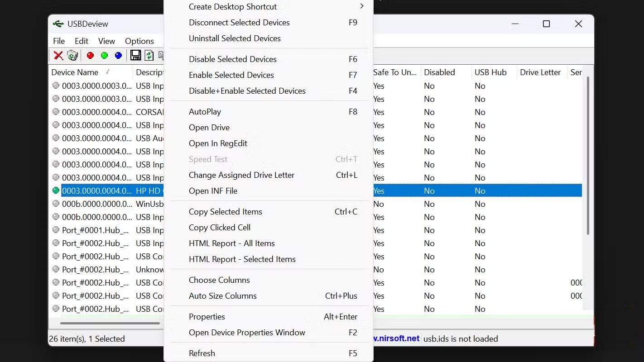Choose Disable+Enable Selected Devices
The image size is (644, 362).
coord(269,91)
